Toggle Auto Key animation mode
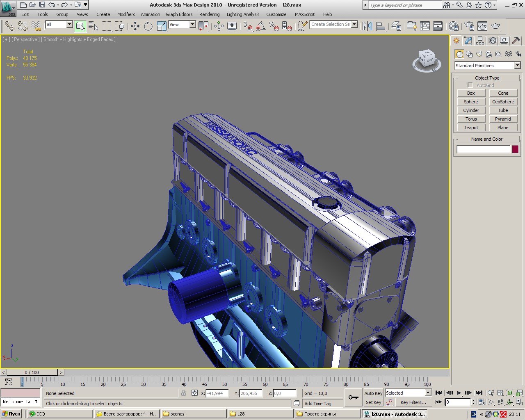 pos(373,393)
